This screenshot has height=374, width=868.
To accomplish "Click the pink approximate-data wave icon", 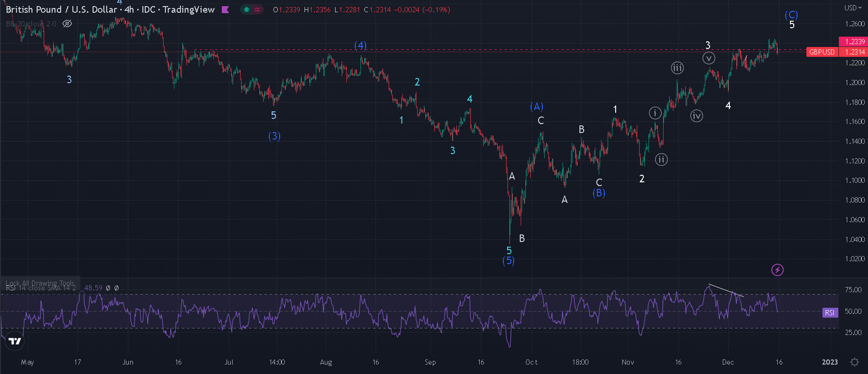I will pos(257,9).
